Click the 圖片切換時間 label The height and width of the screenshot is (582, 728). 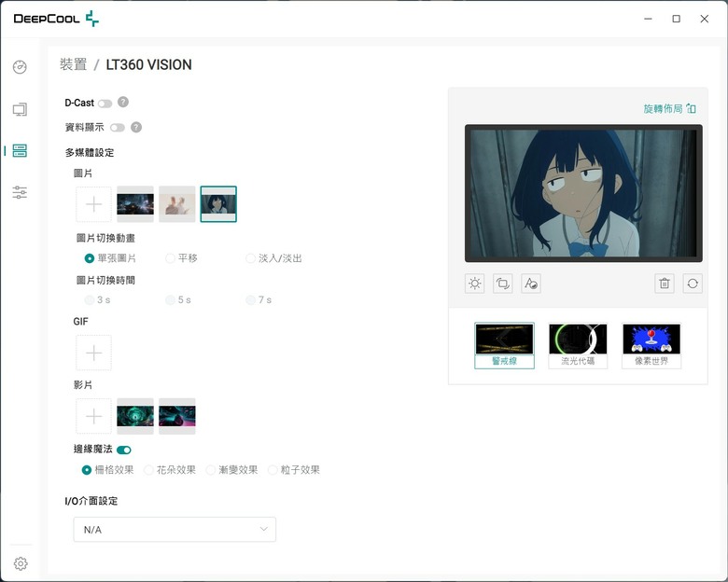tap(105, 281)
